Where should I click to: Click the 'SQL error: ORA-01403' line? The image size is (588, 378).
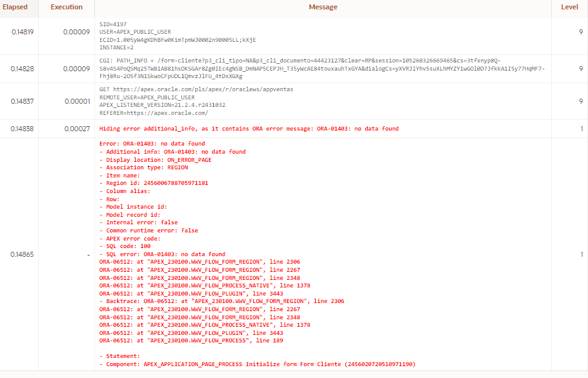(162, 254)
